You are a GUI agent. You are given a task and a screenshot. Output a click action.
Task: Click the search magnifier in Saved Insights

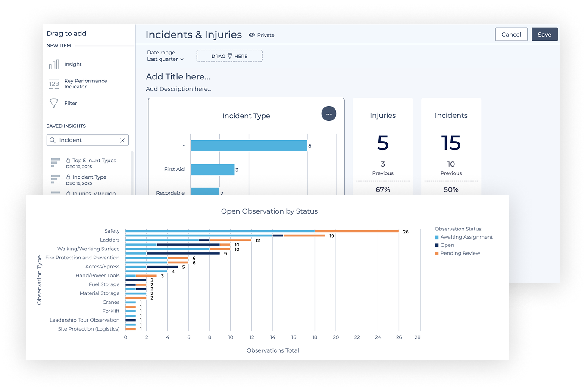click(52, 140)
